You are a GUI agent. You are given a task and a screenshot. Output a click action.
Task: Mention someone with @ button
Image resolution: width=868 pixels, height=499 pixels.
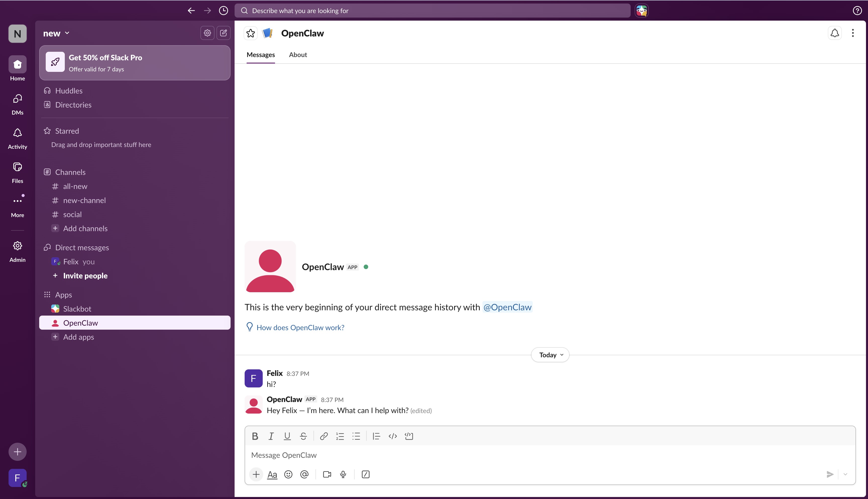304,474
